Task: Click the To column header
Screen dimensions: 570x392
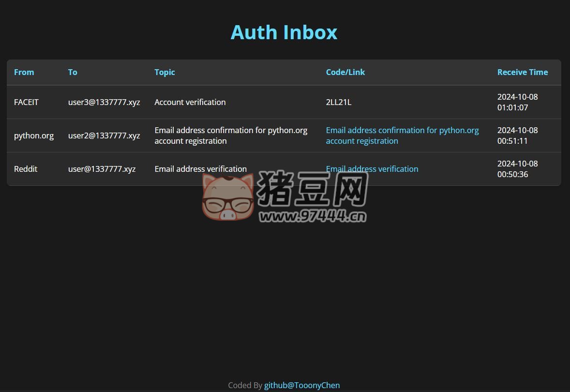Action: [x=73, y=72]
